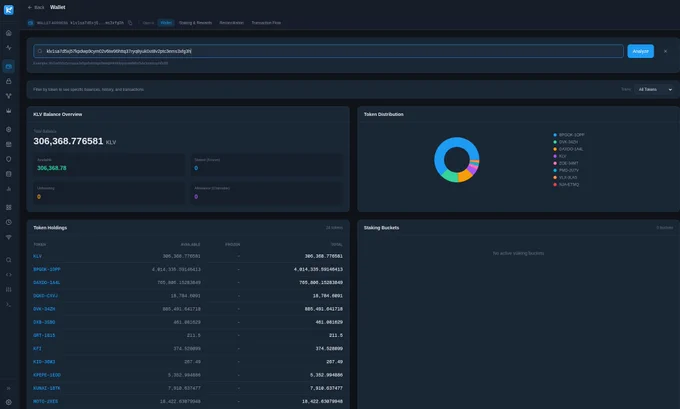Viewport: 680px width, 409px height.
Task: Switch to the Staking & Rewards tab
Action: 195,23
